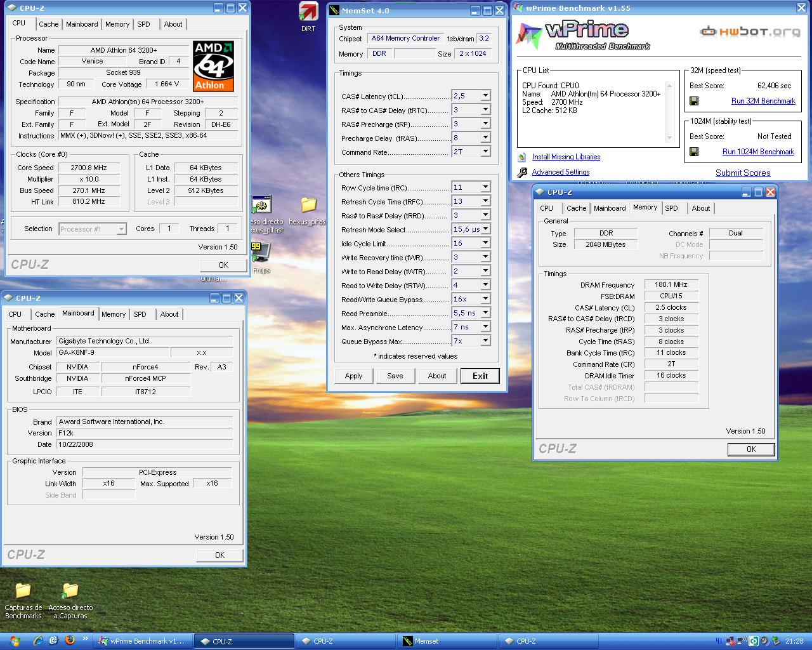Open RAS# to CAS# Delay dropdown in MemSet
Screen dimensions: 812x650
click(485, 110)
